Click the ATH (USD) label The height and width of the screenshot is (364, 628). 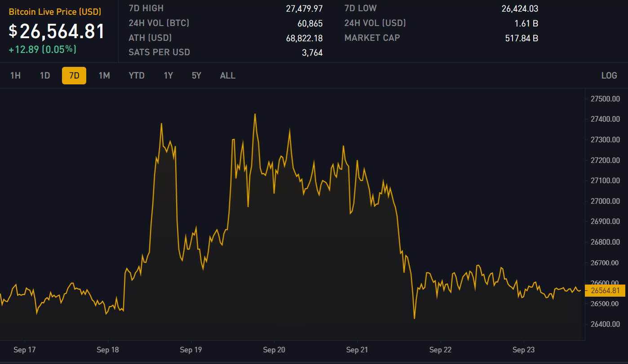[150, 38]
